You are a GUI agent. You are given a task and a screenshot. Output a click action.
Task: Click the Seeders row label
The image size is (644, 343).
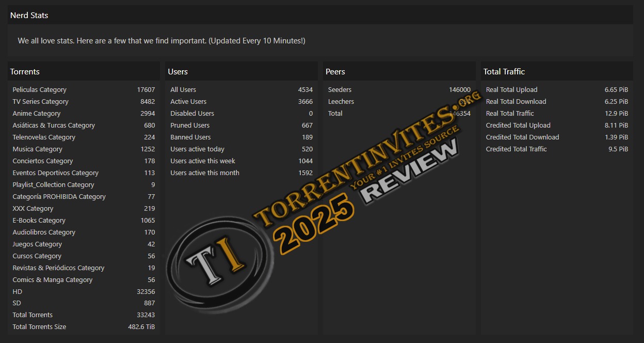click(340, 90)
